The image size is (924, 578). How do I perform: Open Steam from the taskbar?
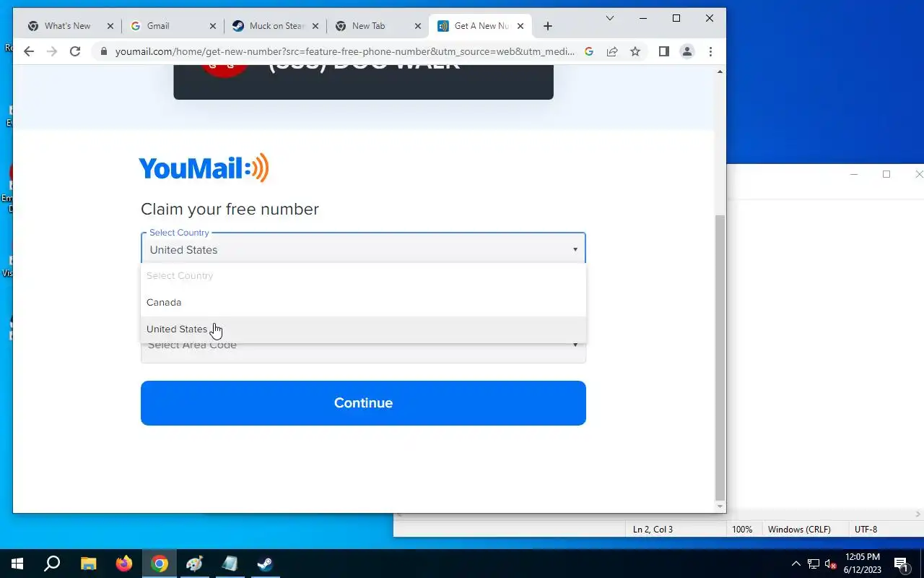pos(265,564)
